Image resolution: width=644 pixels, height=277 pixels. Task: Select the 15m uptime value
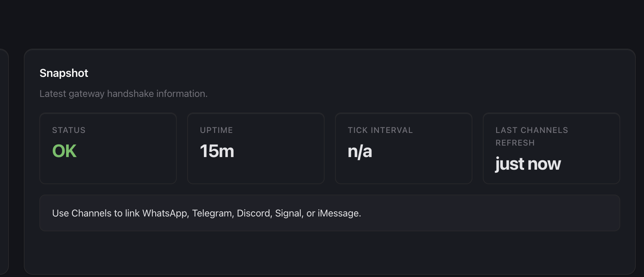point(217,151)
